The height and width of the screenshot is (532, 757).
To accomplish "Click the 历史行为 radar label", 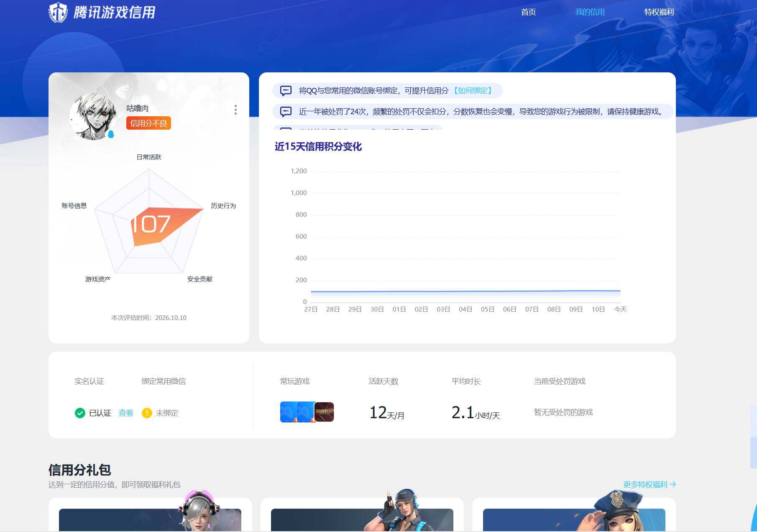I will tap(223, 205).
